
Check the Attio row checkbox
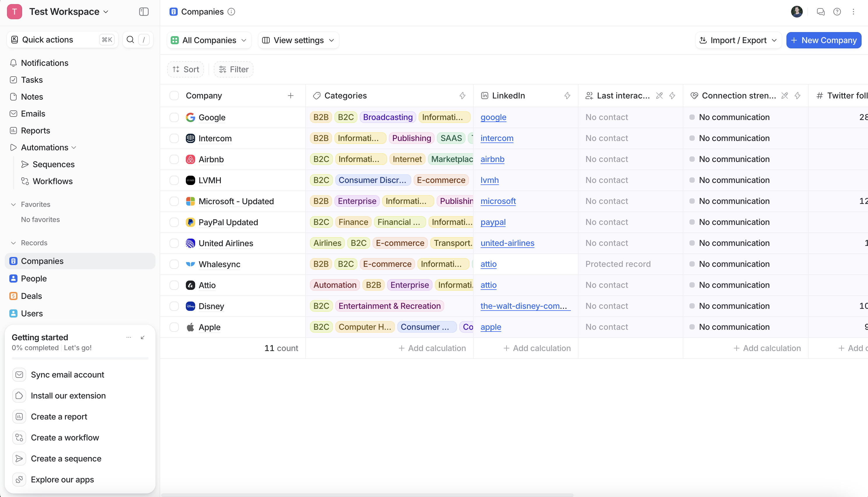pyautogui.click(x=174, y=285)
